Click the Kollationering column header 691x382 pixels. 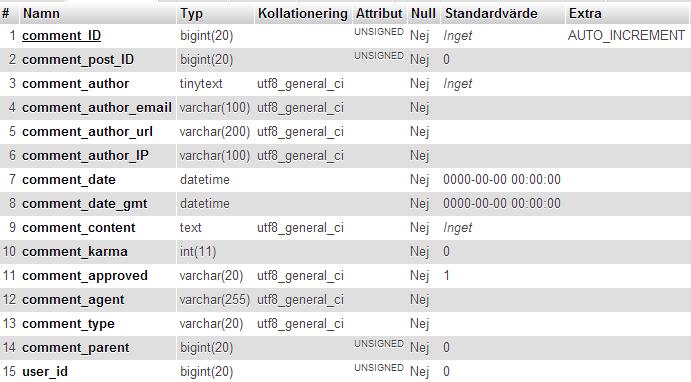[x=303, y=13]
